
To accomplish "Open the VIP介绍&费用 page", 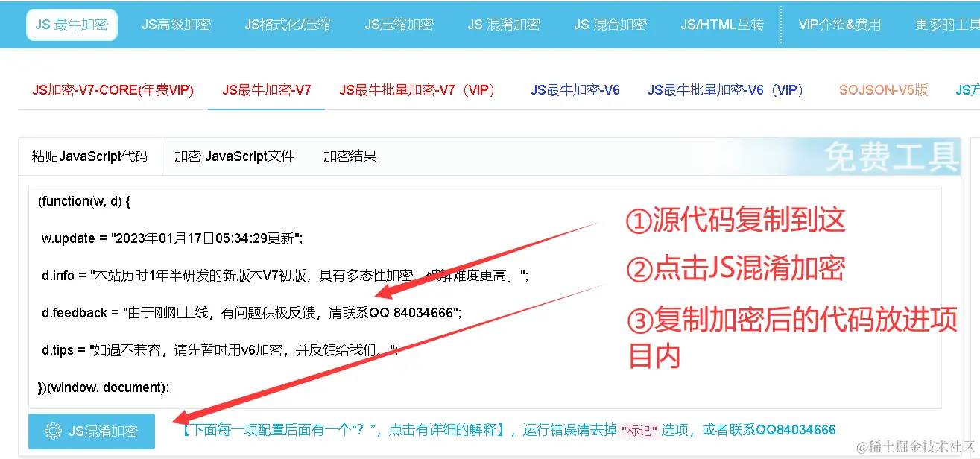I will pyautogui.click(x=840, y=24).
